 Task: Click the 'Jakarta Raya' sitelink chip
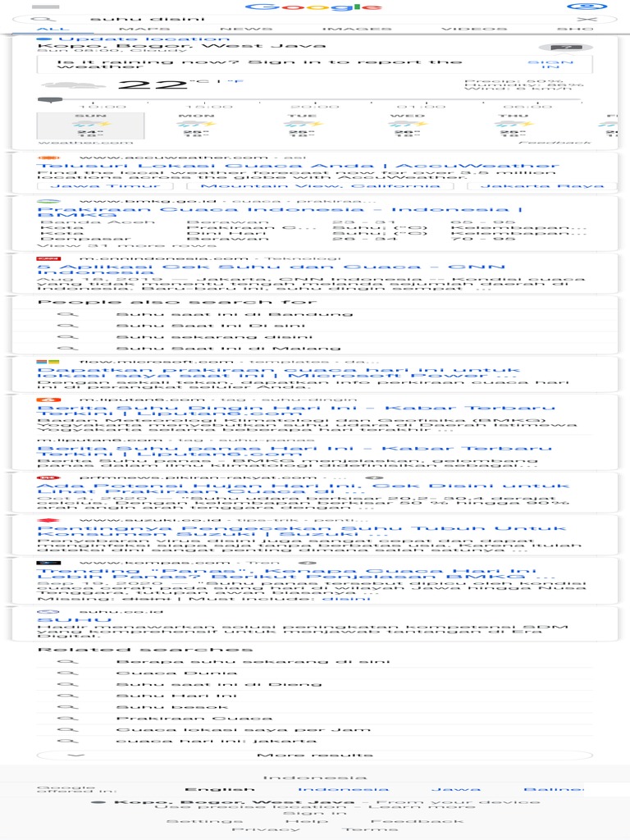point(542,186)
